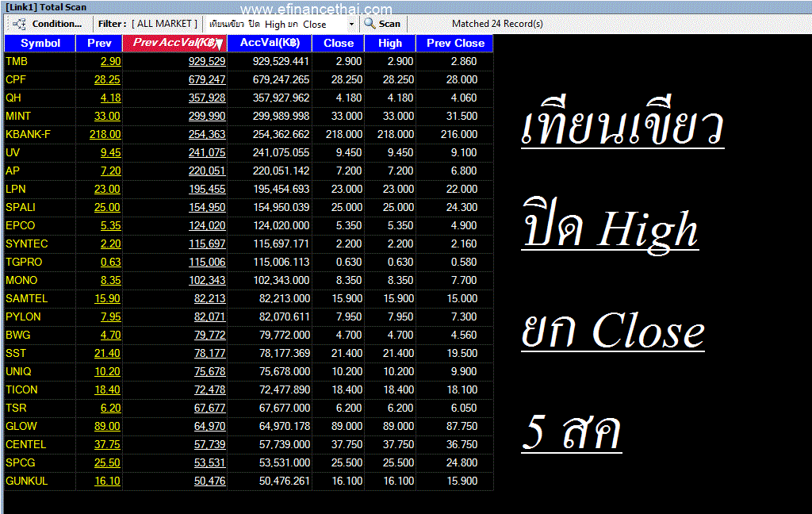Select the SAMTEL symbol
This screenshot has width=812, height=514.
[26, 298]
